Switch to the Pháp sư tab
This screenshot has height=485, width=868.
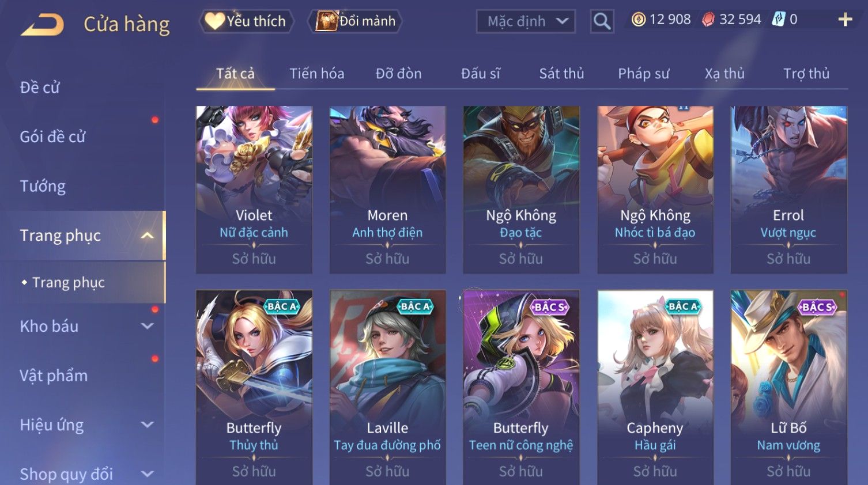[643, 74]
